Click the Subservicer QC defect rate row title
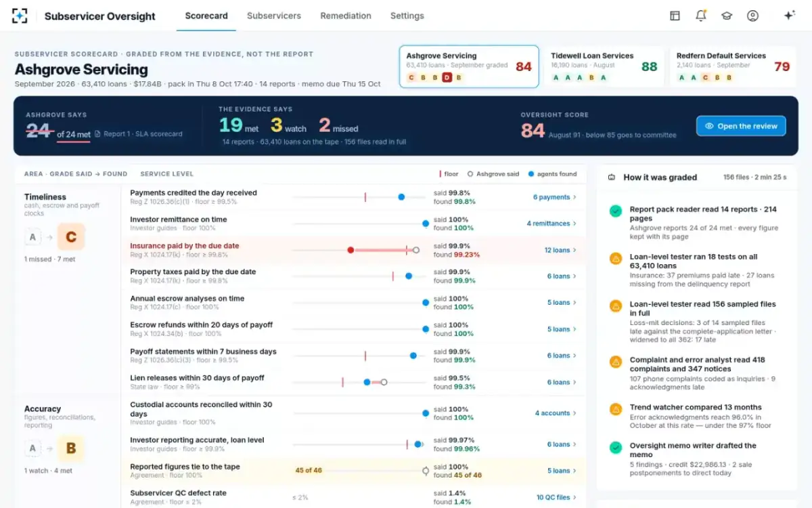This screenshot has width=812, height=508. tap(178, 493)
